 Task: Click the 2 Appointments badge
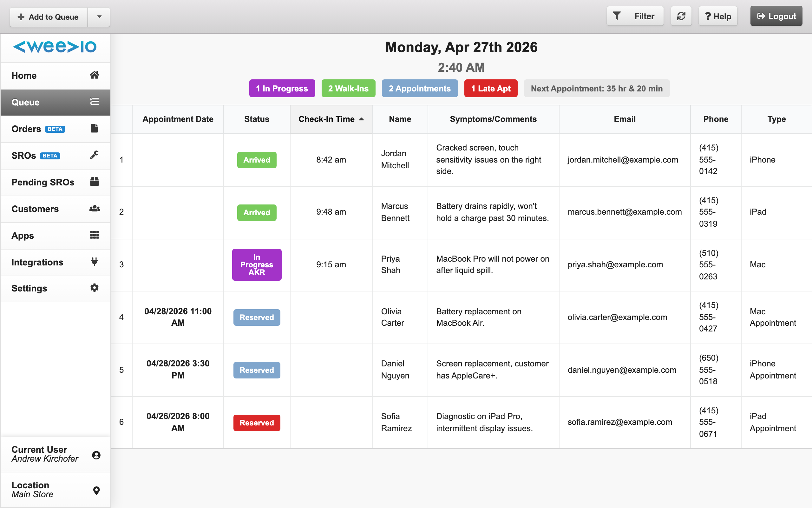click(x=419, y=88)
